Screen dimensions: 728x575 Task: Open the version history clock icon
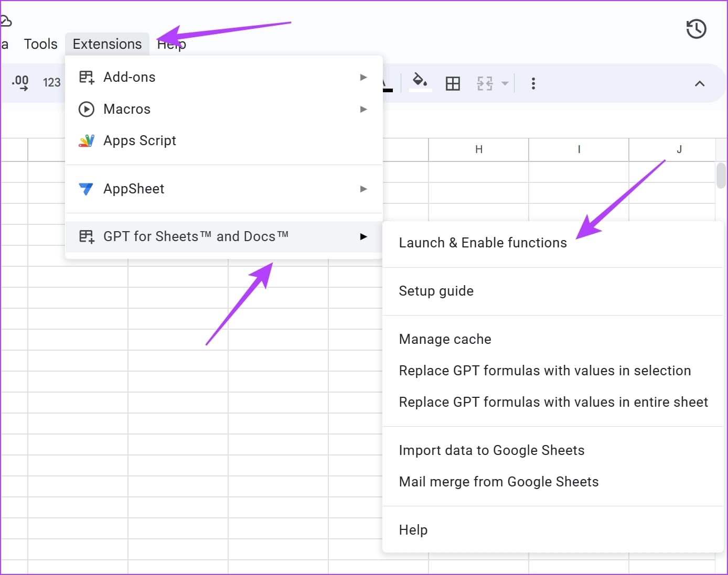(x=696, y=29)
